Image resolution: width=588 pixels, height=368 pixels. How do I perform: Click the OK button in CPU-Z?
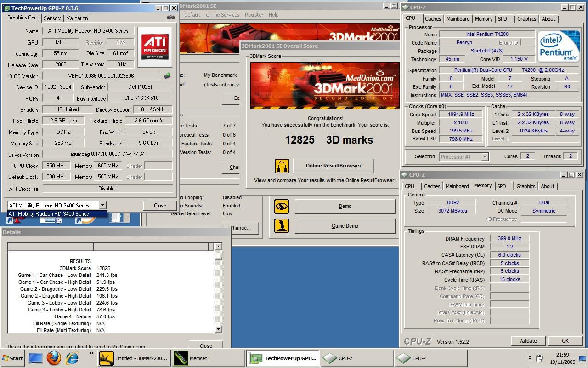coord(565,341)
